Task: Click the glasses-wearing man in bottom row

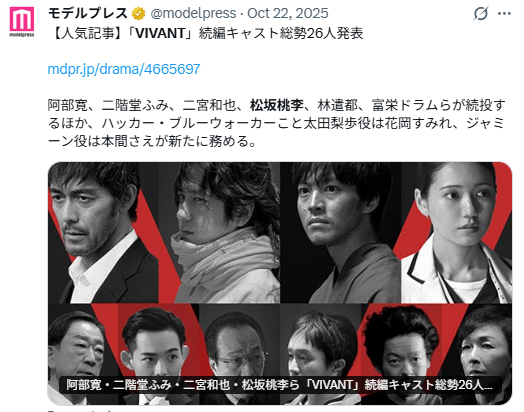Action: pos(239,354)
